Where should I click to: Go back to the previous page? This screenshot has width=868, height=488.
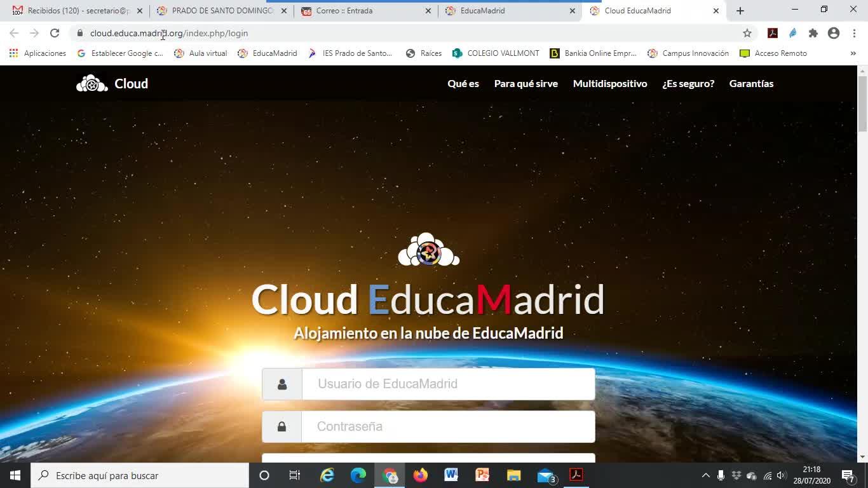[x=14, y=33]
